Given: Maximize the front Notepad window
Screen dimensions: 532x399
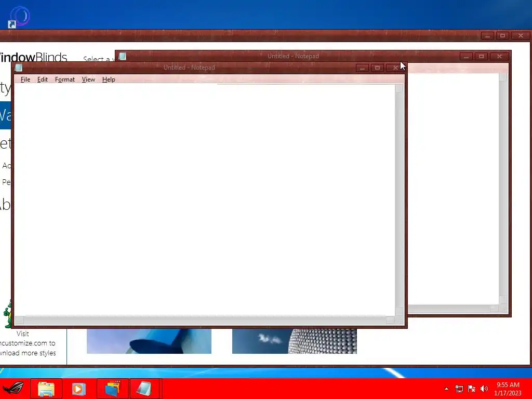Looking at the screenshot, I should pyautogui.click(x=377, y=68).
